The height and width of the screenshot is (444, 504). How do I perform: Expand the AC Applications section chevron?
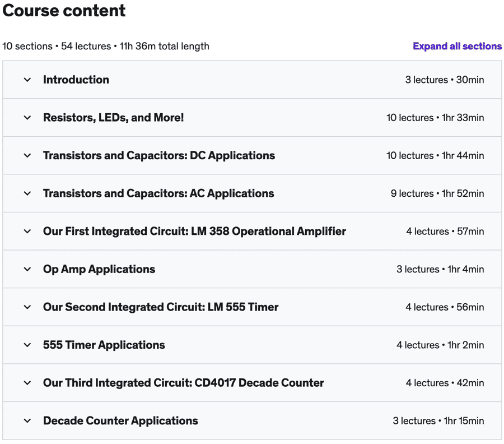click(x=27, y=193)
